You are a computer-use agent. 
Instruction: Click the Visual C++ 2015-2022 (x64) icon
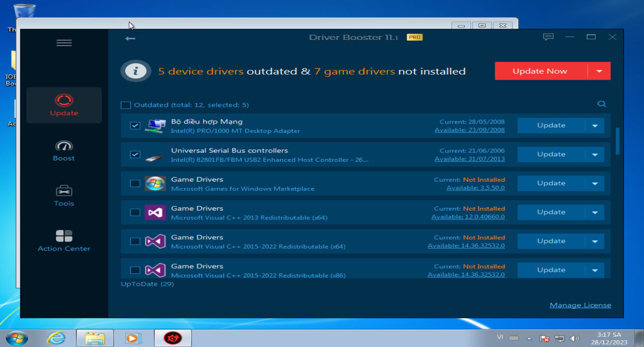[x=155, y=241]
